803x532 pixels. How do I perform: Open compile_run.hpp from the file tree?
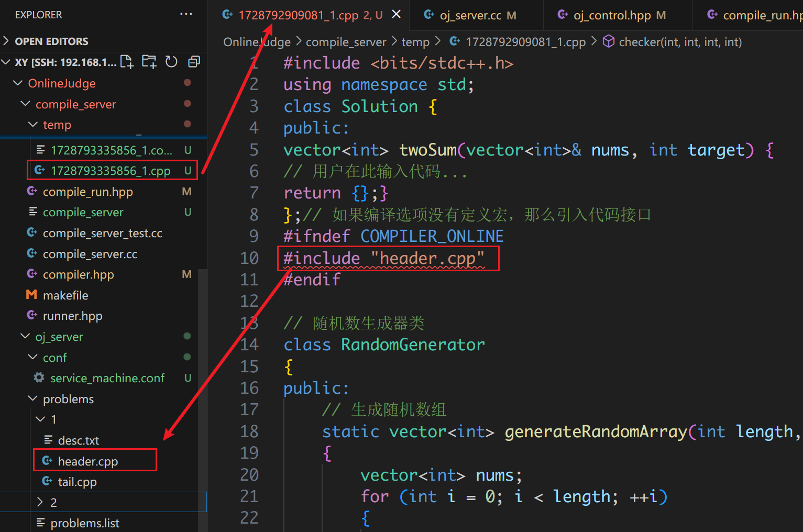(x=87, y=192)
